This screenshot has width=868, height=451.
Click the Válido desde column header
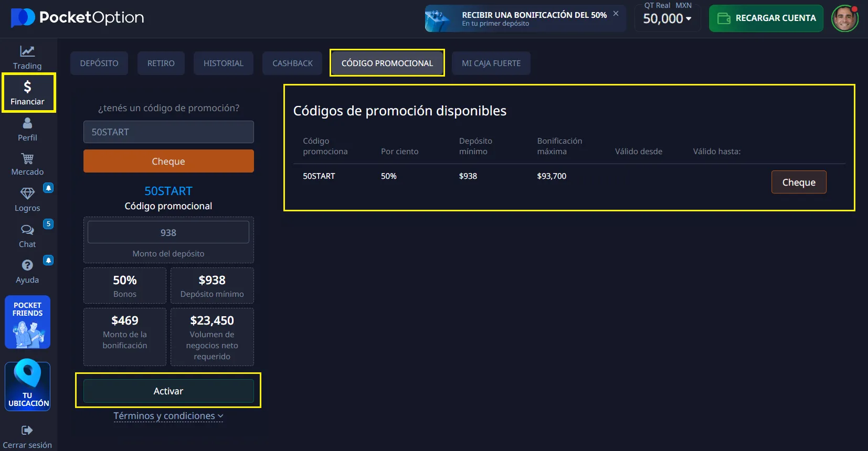click(x=639, y=152)
